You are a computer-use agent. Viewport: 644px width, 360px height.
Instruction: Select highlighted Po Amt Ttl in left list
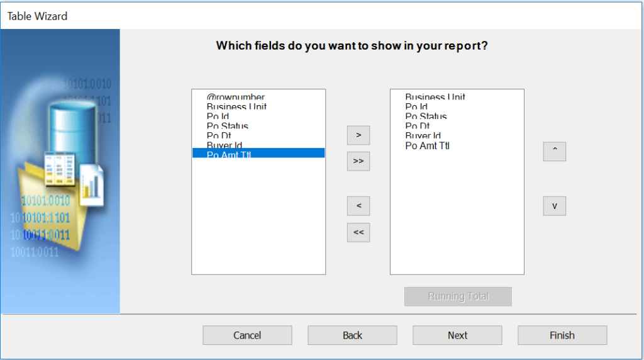(258, 153)
